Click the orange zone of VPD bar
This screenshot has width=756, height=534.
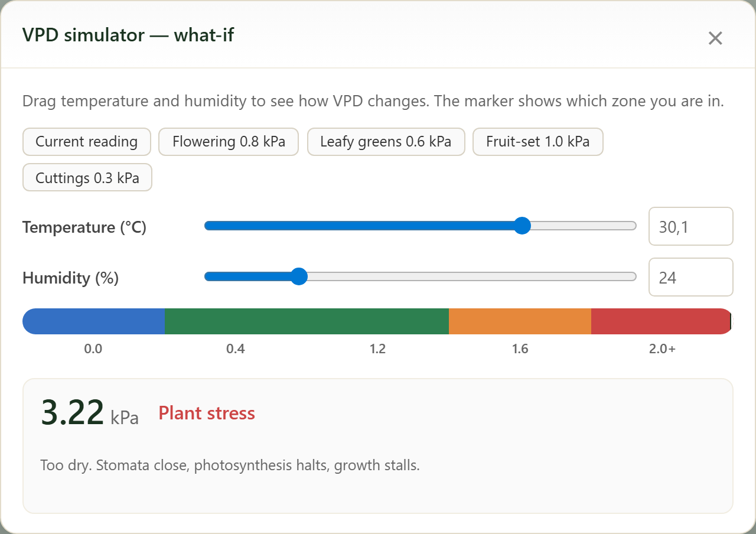point(520,321)
